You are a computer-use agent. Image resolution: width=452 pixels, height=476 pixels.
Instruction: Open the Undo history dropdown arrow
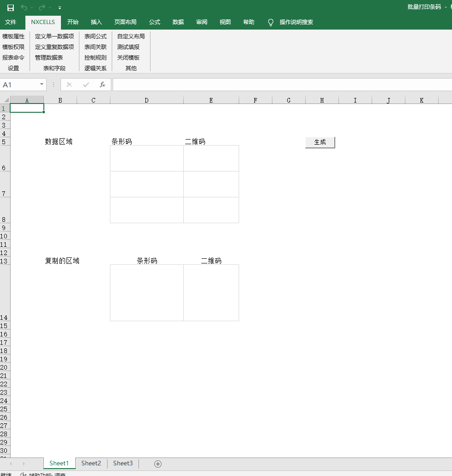pyautogui.click(x=32, y=8)
